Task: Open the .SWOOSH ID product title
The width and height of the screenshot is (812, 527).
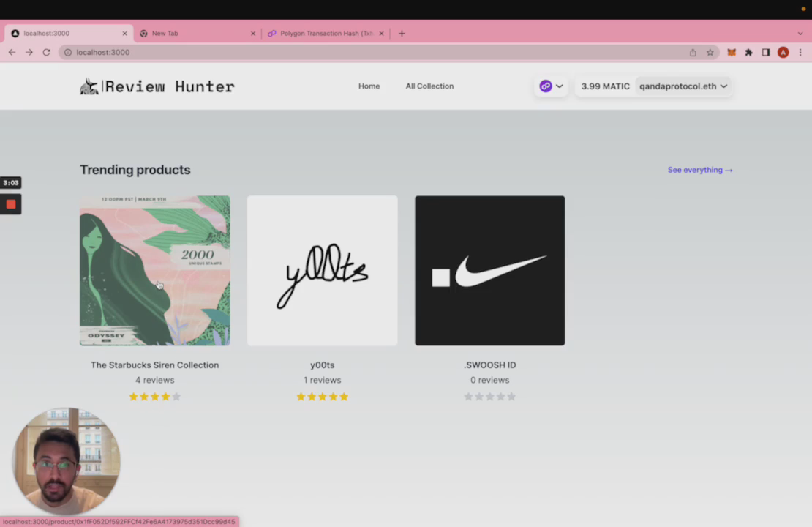Action: (x=490, y=365)
